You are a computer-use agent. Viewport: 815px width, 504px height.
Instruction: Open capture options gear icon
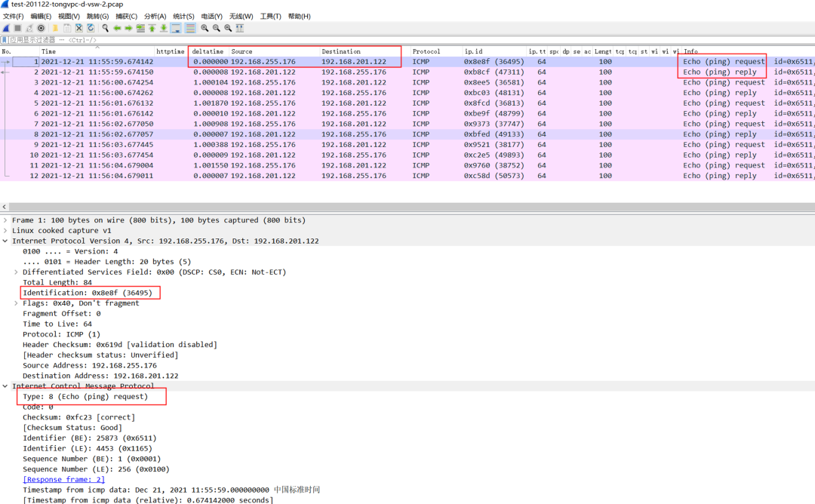point(41,28)
